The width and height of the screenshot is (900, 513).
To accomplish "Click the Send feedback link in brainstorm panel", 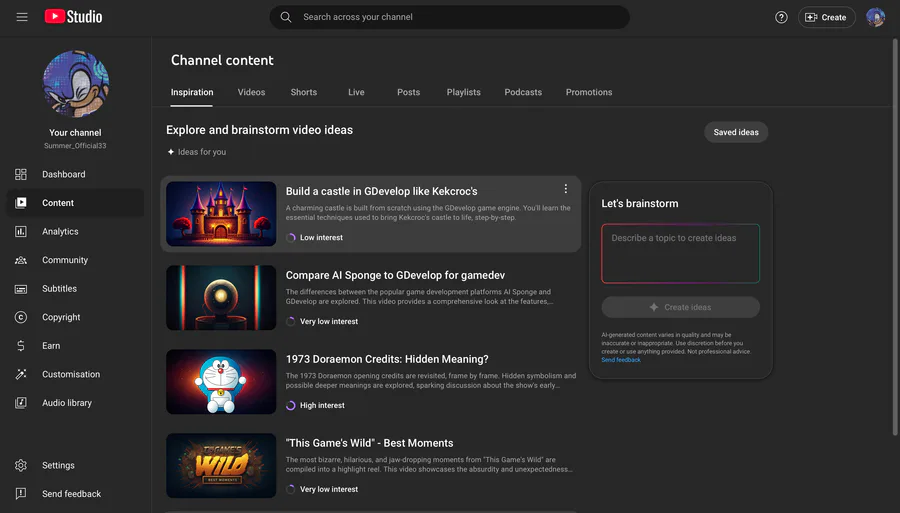I will click(620, 360).
